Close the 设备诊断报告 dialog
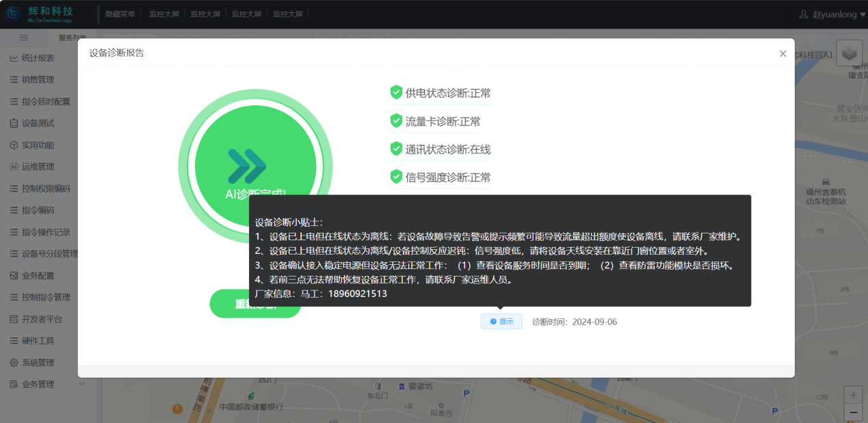The height and width of the screenshot is (423, 868). pos(782,53)
